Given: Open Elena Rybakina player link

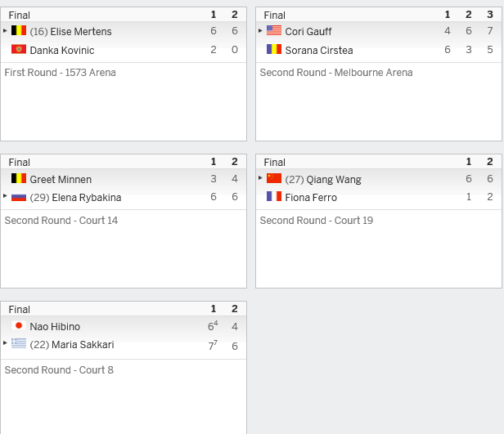Looking at the screenshot, I should [87, 198].
